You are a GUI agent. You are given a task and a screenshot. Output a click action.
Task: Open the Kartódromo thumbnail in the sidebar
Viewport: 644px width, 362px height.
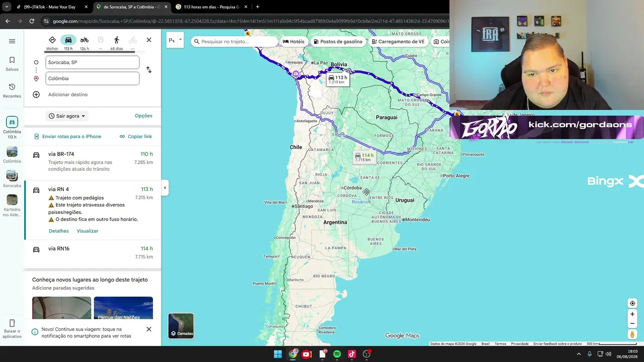click(12, 206)
